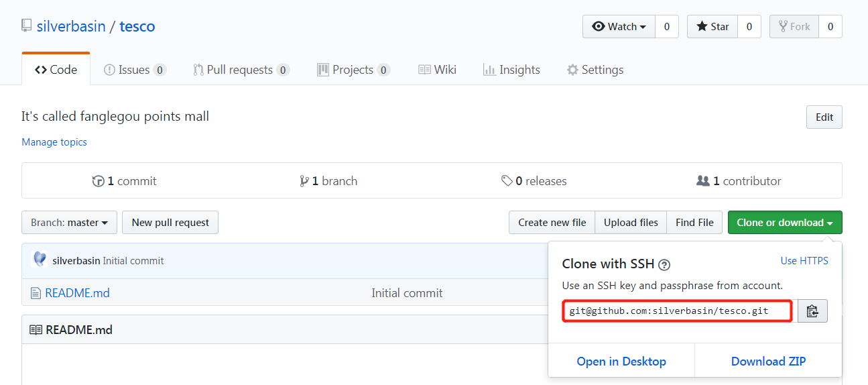The width and height of the screenshot is (868, 385).
Task: View the 1 contributor link
Action: (739, 181)
